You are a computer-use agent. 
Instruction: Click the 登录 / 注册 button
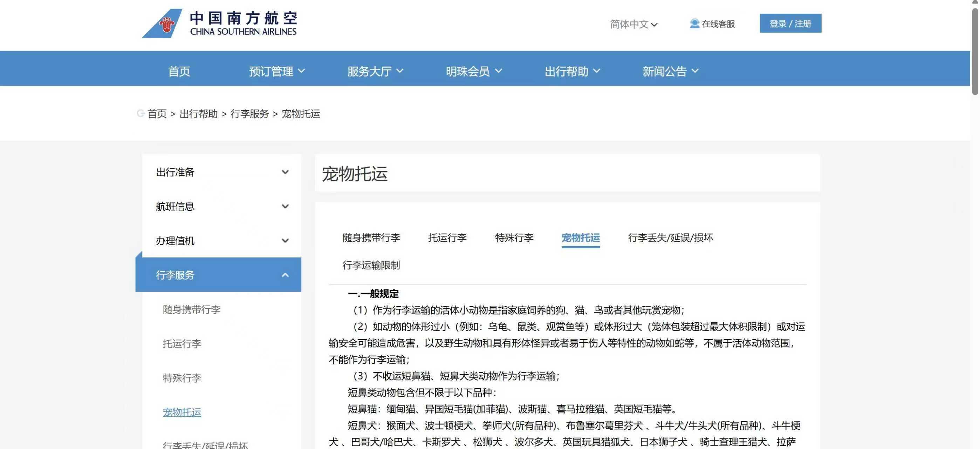point(790,23)
